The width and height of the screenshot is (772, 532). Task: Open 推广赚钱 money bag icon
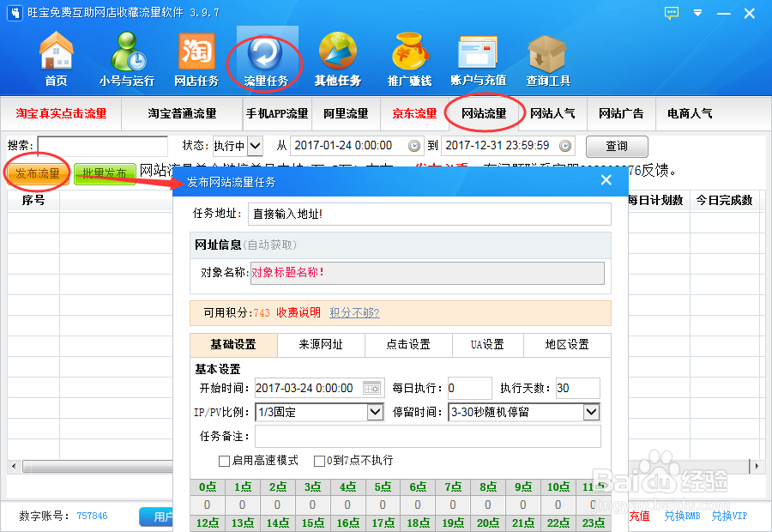409,58
